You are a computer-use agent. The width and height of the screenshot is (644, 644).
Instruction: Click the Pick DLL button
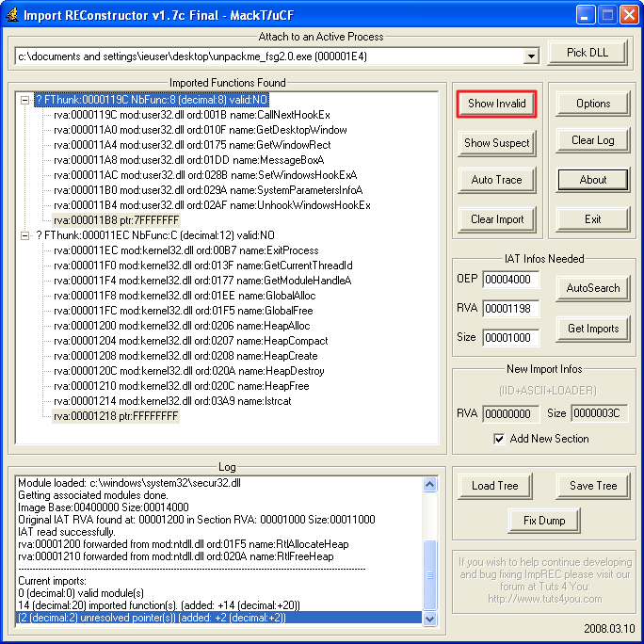pos(588,53)
